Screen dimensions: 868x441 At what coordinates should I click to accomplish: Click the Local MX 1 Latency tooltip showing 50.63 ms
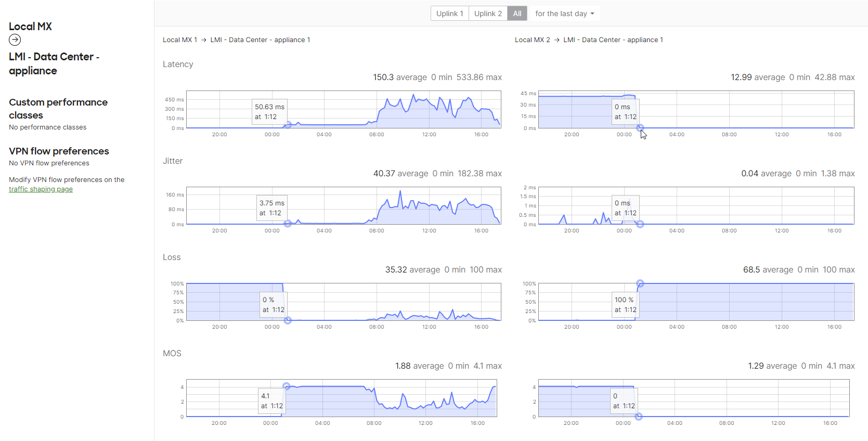[x=269, y=112]
